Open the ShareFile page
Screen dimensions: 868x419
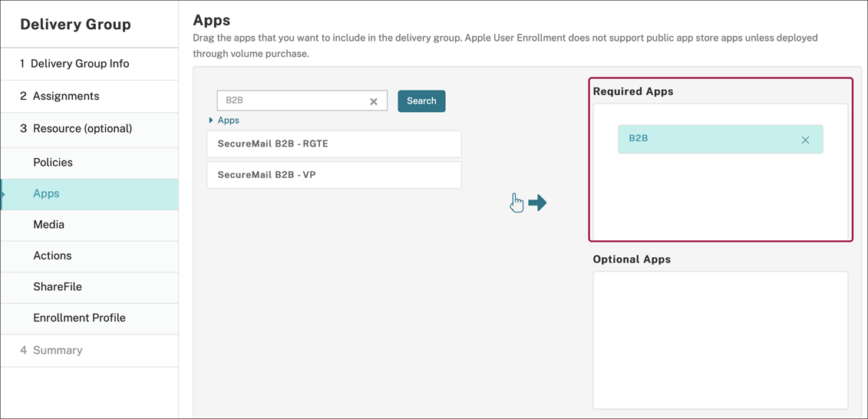click(58, 287)
